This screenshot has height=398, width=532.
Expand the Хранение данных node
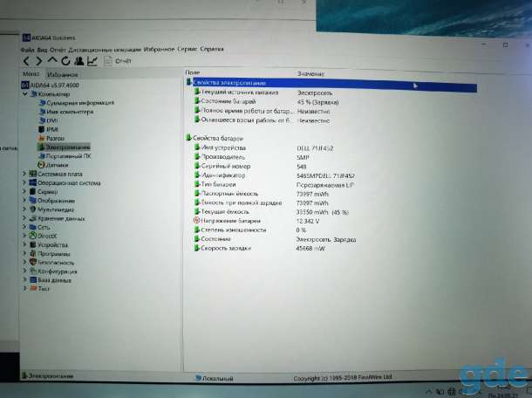pos(24,218)
